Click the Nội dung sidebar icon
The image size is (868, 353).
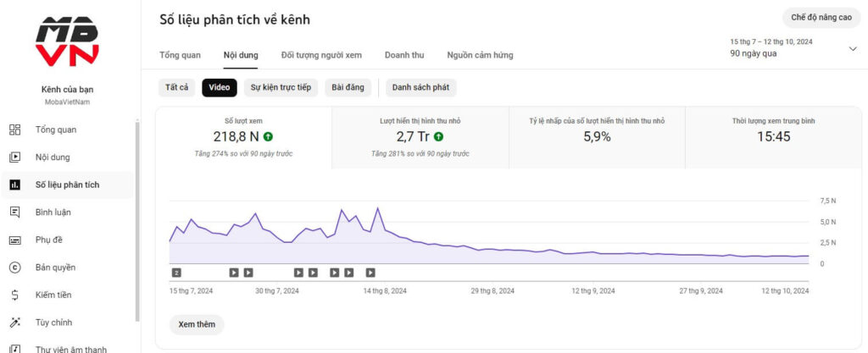[14, 157]
